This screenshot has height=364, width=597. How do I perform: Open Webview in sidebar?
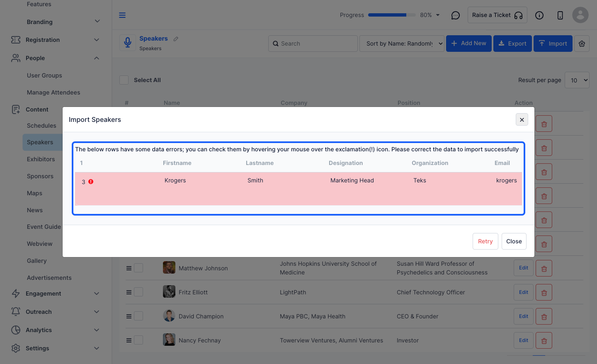coord(39,244)
